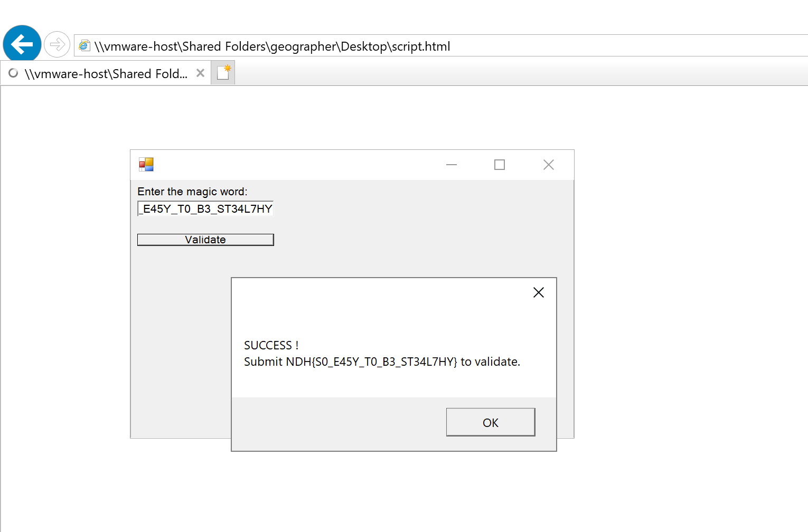This screenshot has width=808, height=532.
Task: Click the grey Forward arrow button
Action: [57, 44]
